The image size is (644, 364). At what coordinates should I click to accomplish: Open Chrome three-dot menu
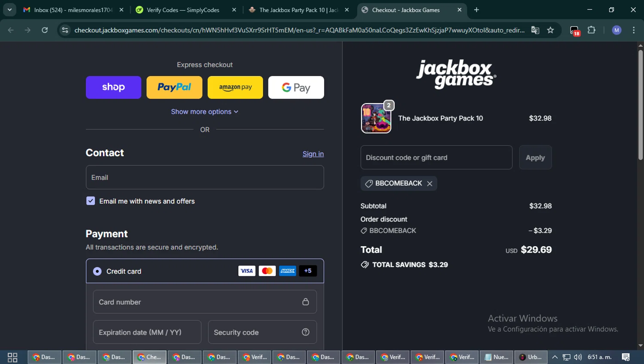[634, 30]
